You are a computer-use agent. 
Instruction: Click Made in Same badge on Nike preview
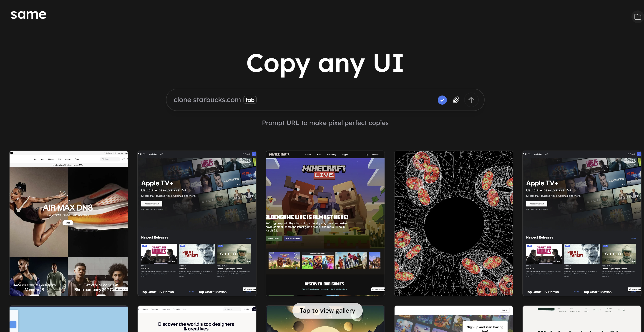[122, 289]
